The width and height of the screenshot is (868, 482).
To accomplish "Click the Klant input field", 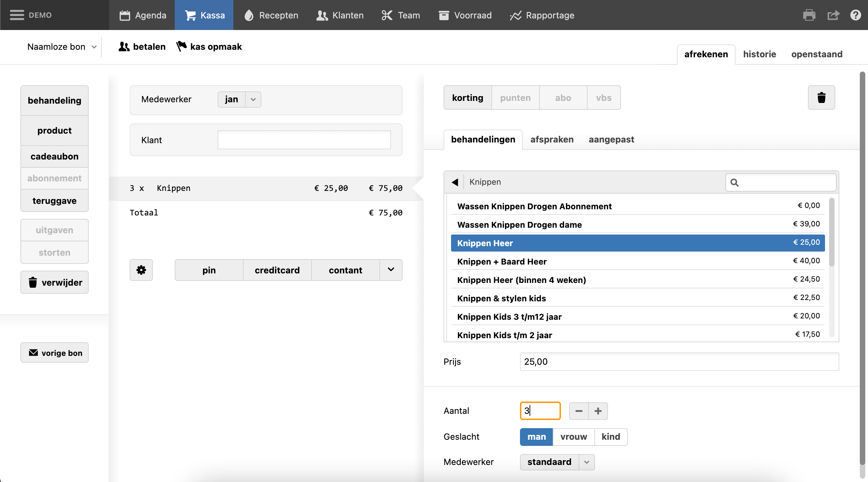I will point(304,140).
